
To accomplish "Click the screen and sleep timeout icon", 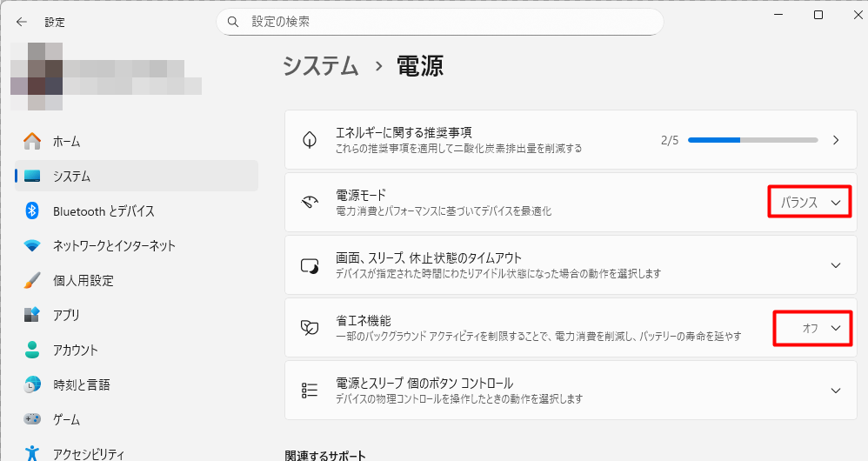I will click(310, 265).
